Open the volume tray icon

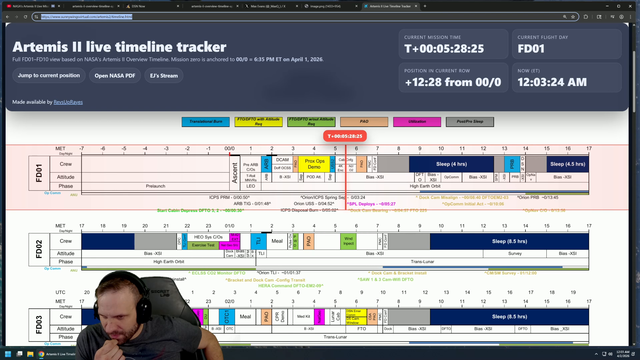[x=610, y=354]
